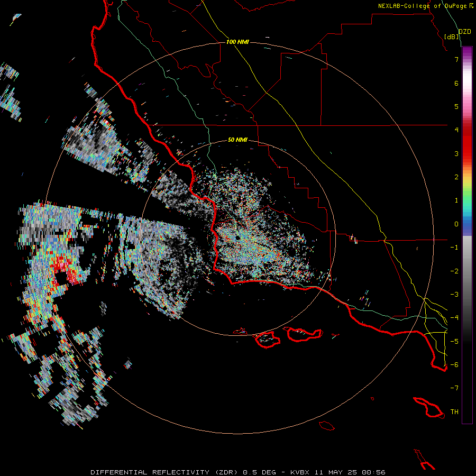Click the 00:56 timestamp
The image size is (476, 476).
click(x=374, y=472)
